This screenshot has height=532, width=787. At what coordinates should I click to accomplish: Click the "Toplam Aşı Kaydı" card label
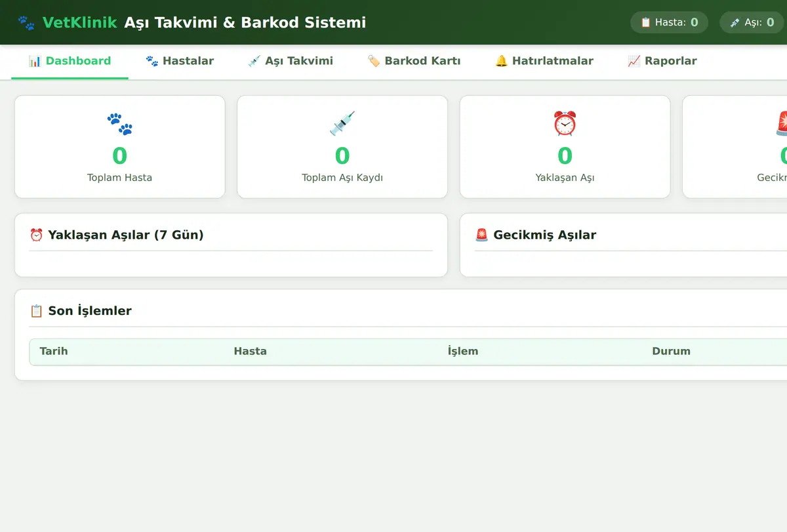(x=342, y=177)
